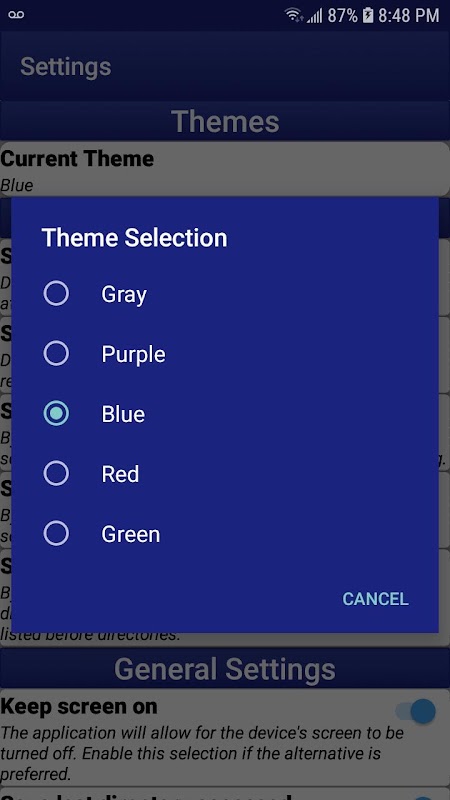450x800 pixels.
Task: Toggle the Keep screen on switch
Action: point(416,711)
